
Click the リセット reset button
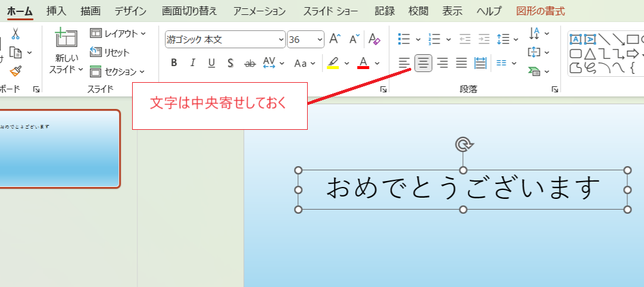tap(110, 52)
